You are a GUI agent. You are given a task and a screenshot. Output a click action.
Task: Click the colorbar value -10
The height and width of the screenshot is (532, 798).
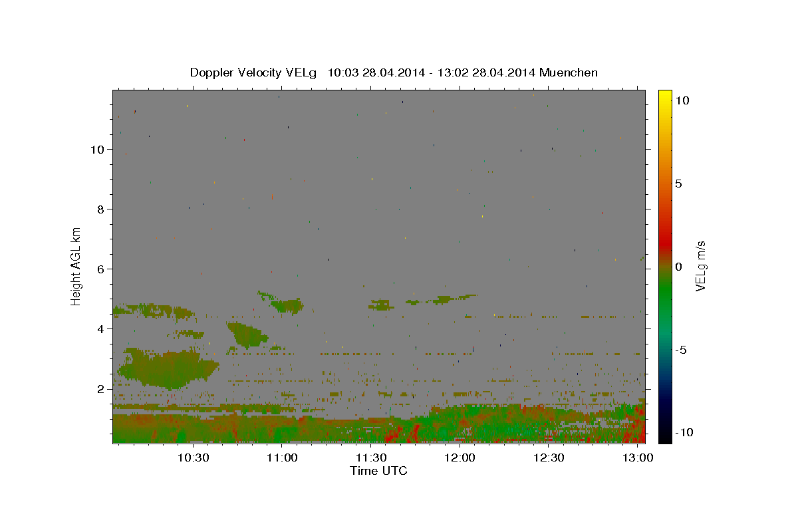coord(684,432)
